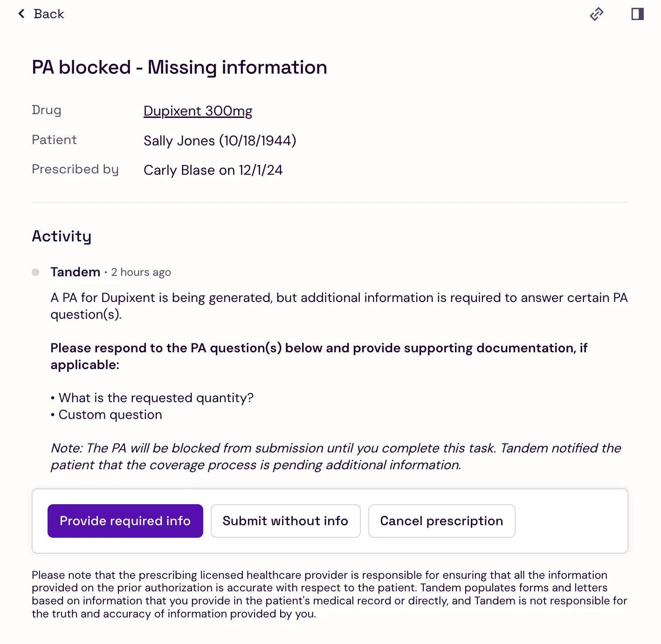Toggle the side panel icon
This screenshot has width=661, height=644.
637,14
